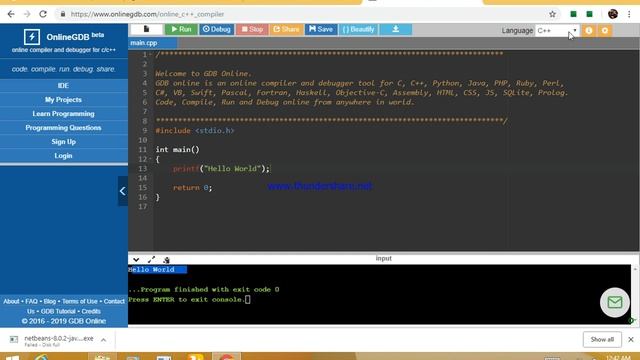Expand options arrow for netbeans download
This screenshot has height=360, width=640.
click(104, 340)
